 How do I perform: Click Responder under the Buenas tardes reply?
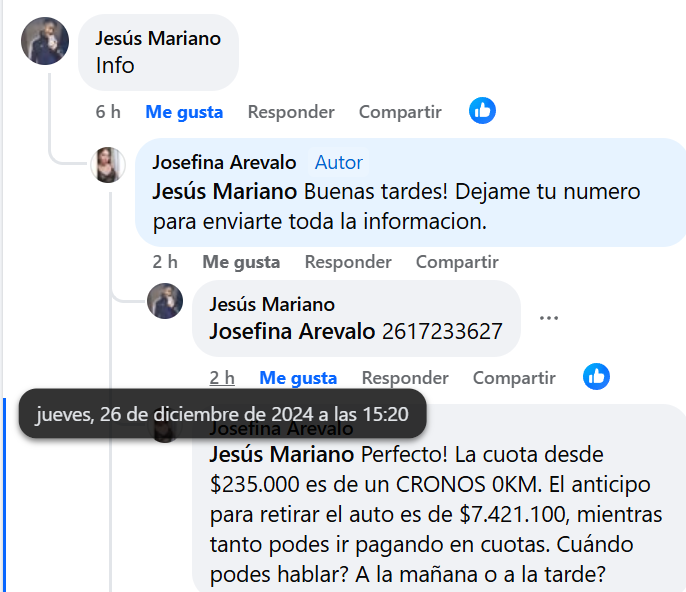(348, 262)
